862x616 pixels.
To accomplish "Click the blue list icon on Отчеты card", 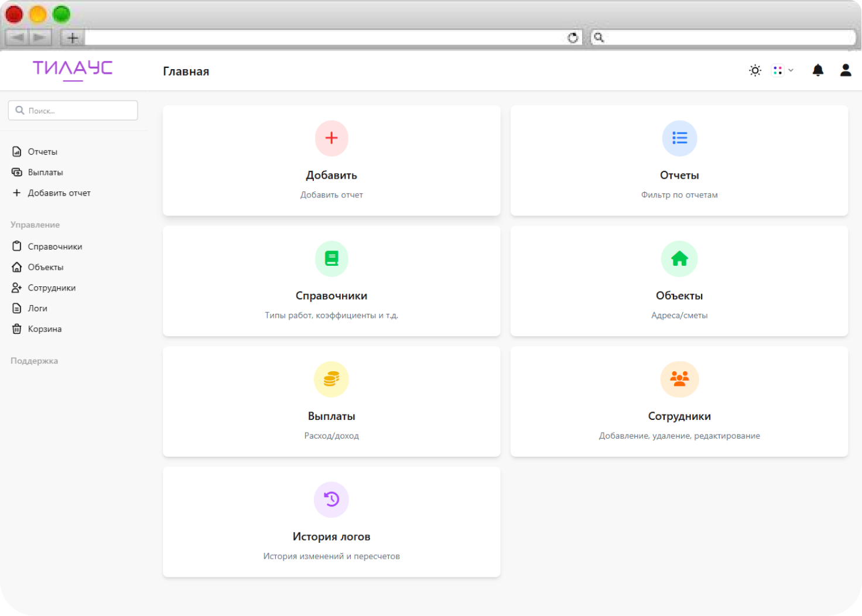I will pyautogui.click(x=679, y=138).
